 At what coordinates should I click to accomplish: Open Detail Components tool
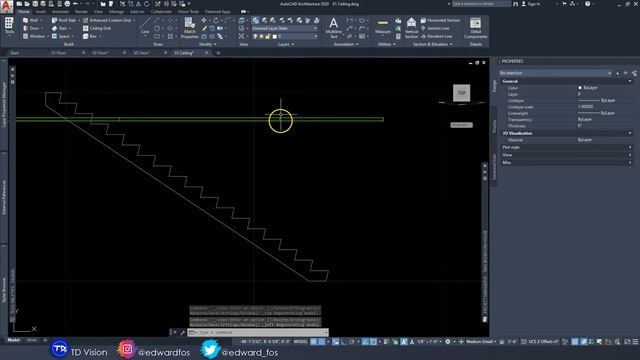(476, 28)
